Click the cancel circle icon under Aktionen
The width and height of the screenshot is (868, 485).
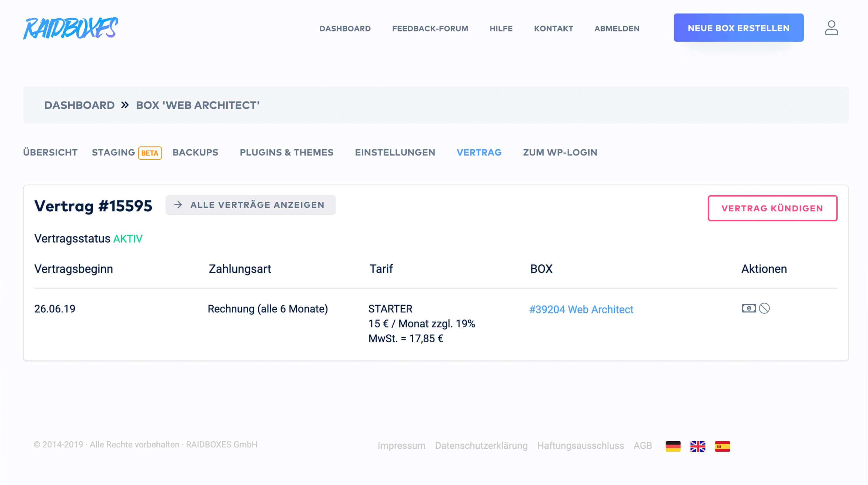764,308
